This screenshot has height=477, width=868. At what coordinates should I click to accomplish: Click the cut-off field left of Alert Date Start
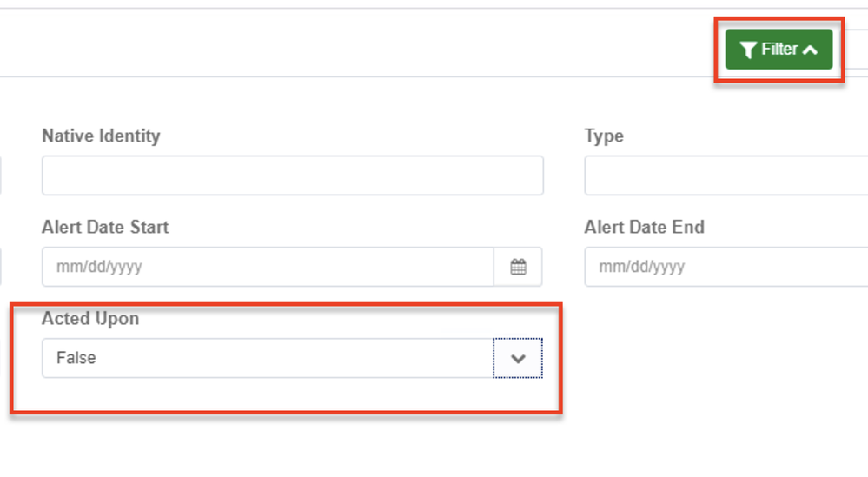coord(1,267)
